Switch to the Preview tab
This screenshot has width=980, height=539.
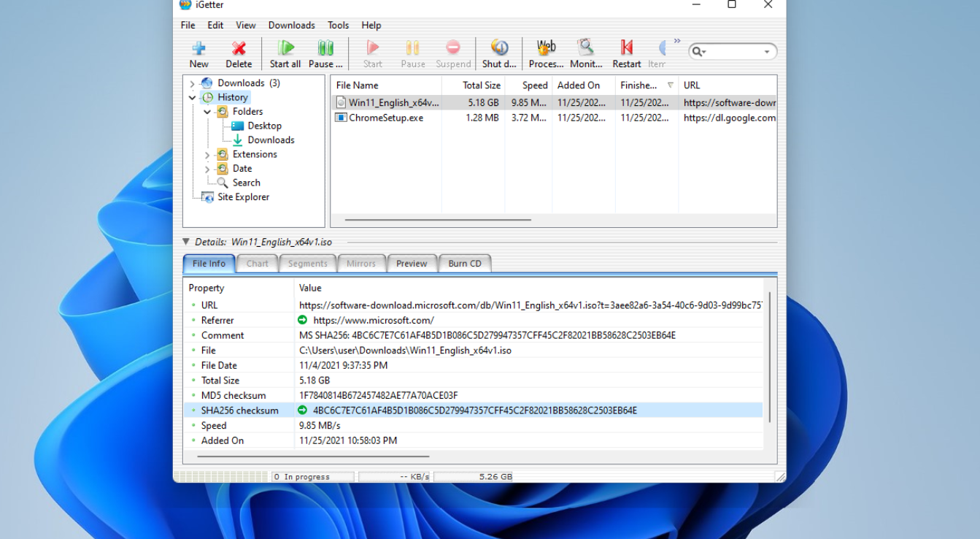click(412, 264)
